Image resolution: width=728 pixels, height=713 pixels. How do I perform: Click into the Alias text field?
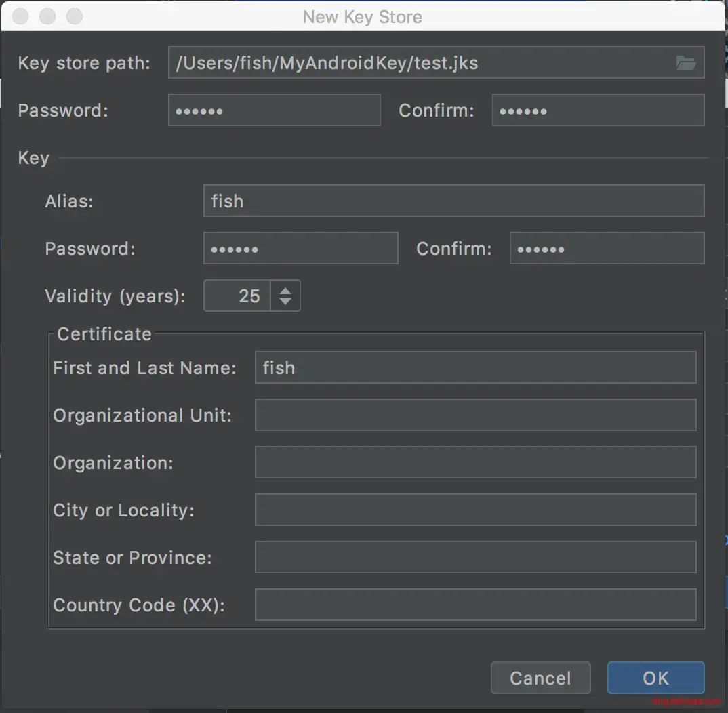453,201
